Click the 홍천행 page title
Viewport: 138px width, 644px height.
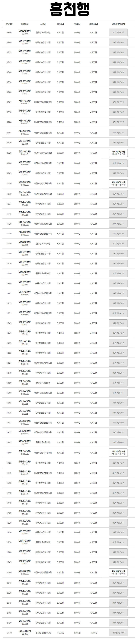tap(69, 10)
